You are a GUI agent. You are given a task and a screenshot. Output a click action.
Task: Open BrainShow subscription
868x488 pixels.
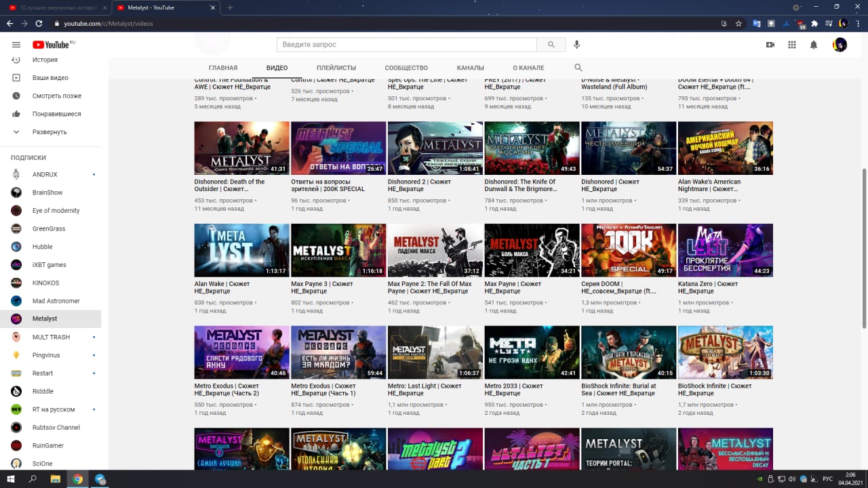coord(50,192)
